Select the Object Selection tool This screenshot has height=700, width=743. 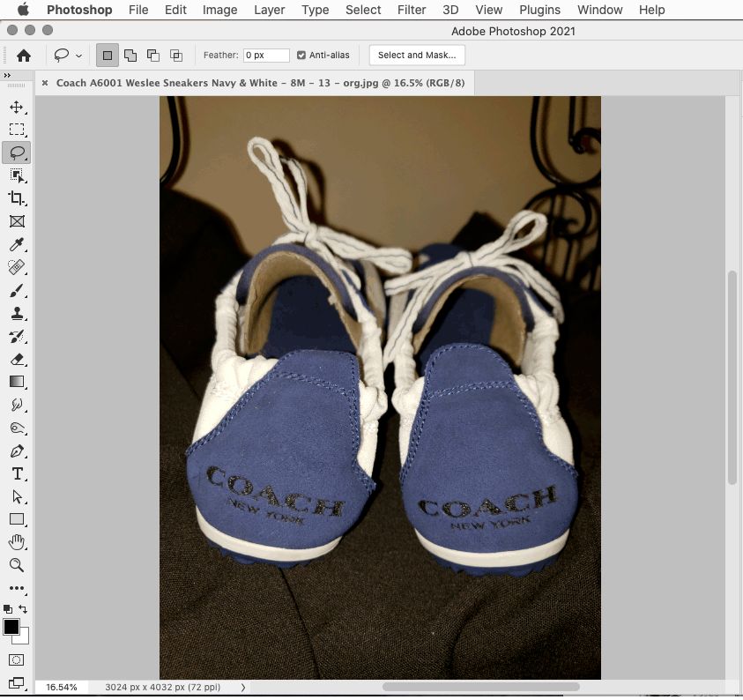pyautogui.click(x=17, y=175)
